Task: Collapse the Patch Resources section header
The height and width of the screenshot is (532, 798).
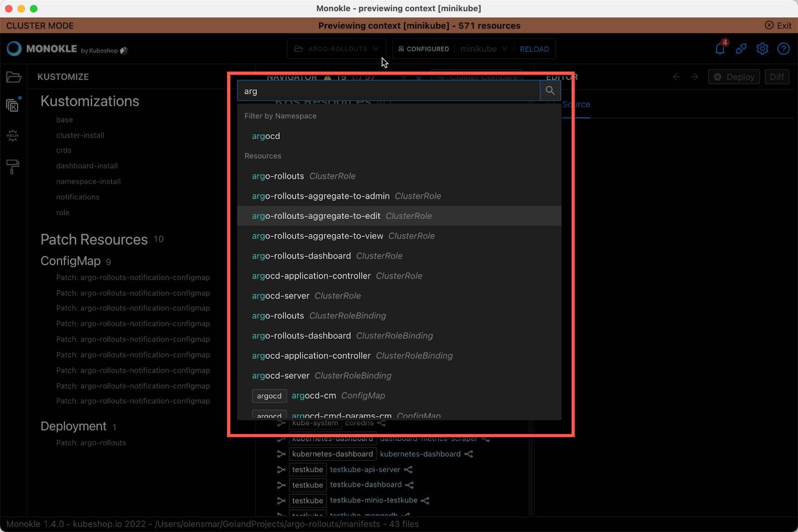Action: (x=94, y=240)
